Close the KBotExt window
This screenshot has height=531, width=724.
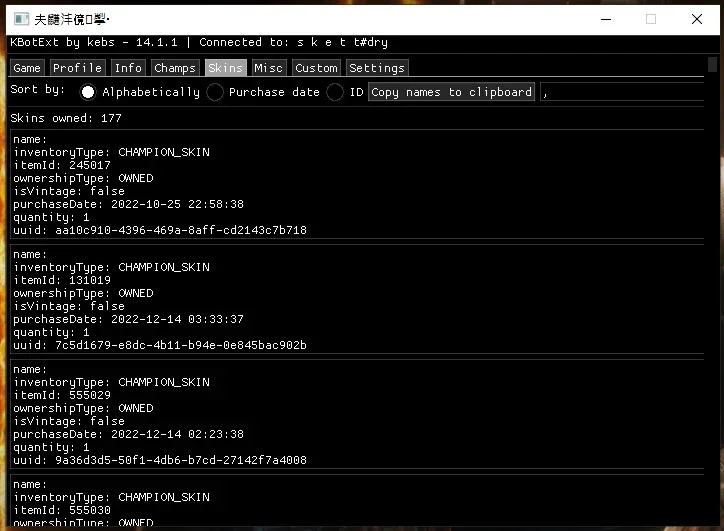697,19
